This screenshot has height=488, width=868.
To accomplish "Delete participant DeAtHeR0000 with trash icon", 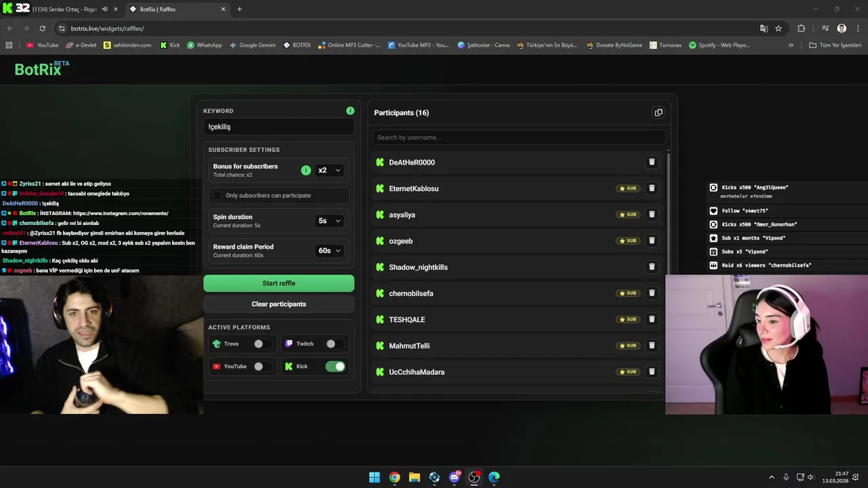I will pos(652,162).
